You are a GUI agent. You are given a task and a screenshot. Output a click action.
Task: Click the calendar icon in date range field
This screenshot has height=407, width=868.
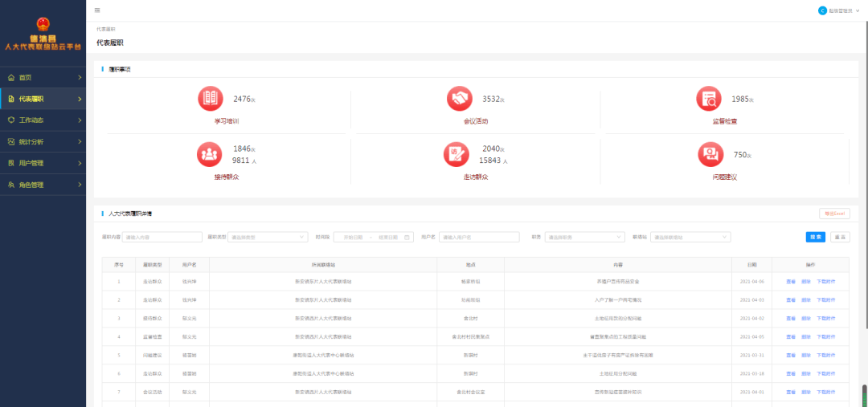pos(407,238)
